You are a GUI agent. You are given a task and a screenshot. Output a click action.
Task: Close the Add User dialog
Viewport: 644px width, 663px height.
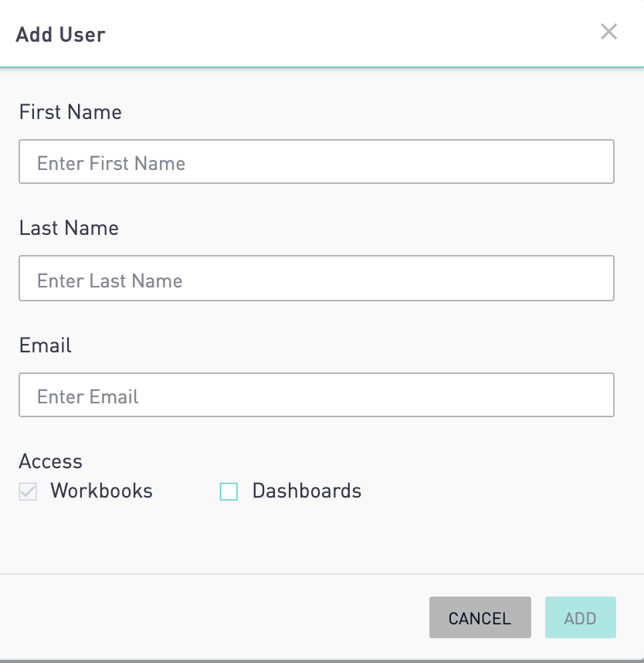coord(608,32)
